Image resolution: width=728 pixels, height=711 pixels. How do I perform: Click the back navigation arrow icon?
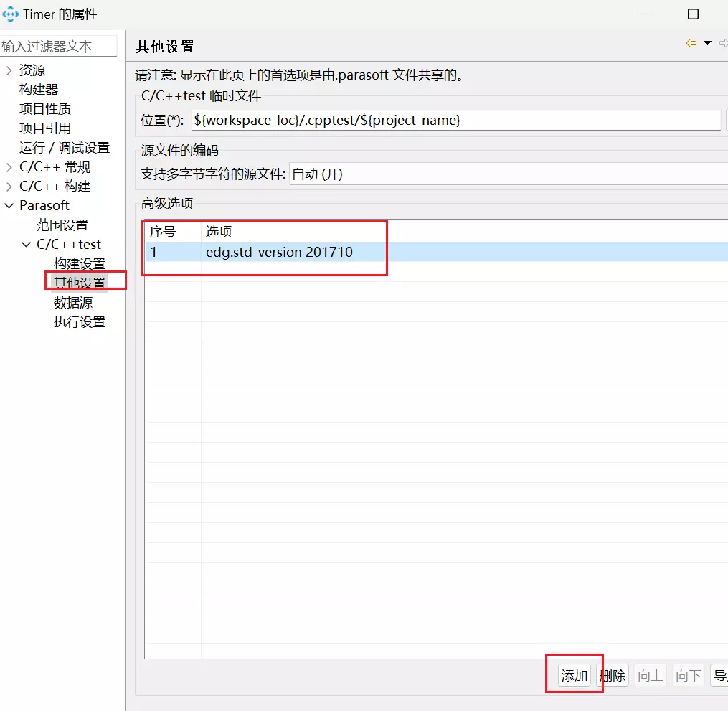[691, 44]
